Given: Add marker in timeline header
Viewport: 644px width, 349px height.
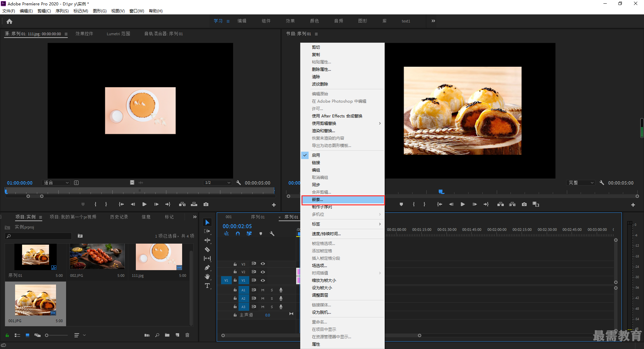Looking at the screenshot, I should pos(261,234).
